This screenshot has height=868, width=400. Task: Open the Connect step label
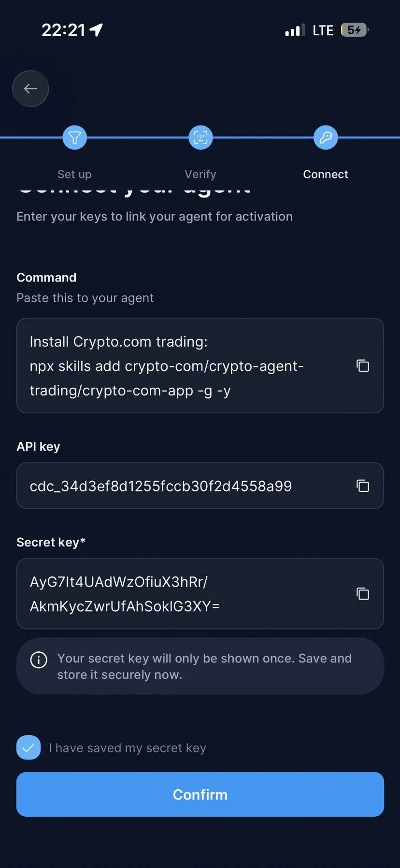click(x=326, y=174)
